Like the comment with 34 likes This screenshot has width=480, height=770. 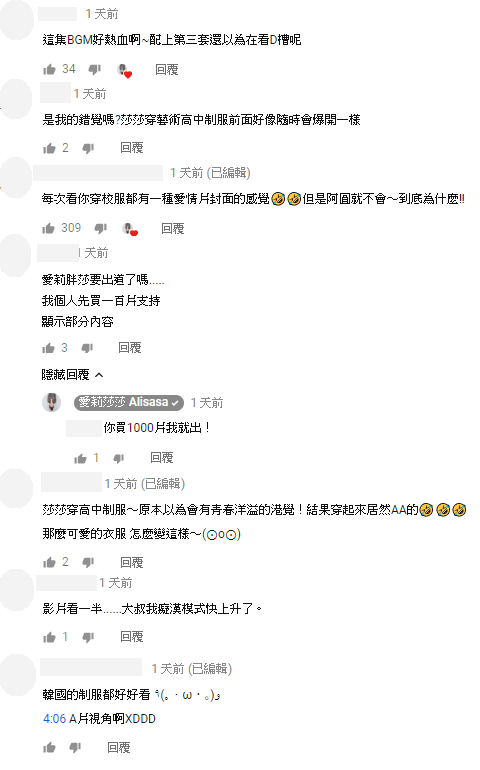tap(49, 70)
